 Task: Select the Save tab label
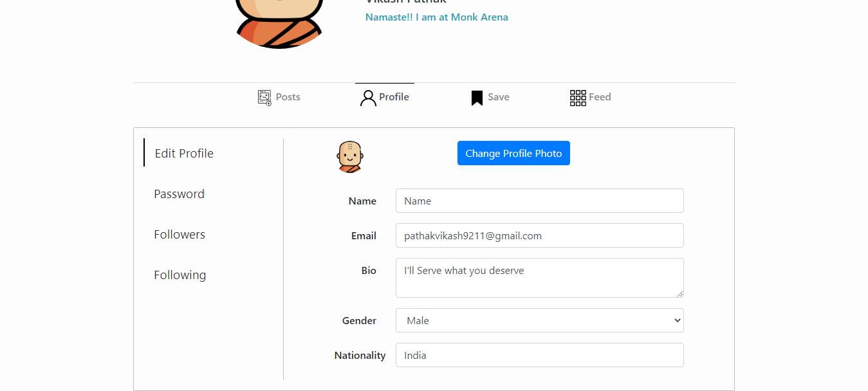[499, 97]
